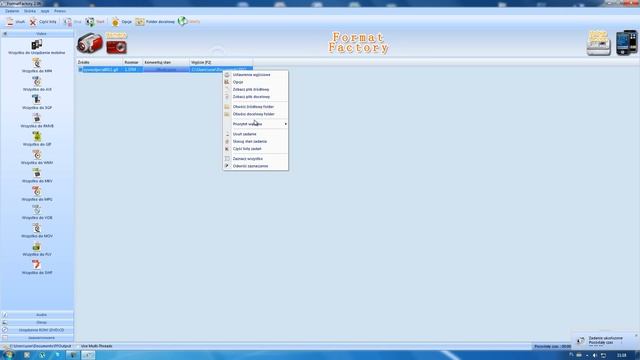640x360 pixels.
Task: Click the taskbar clock
Action: click(x=622, y=356)
